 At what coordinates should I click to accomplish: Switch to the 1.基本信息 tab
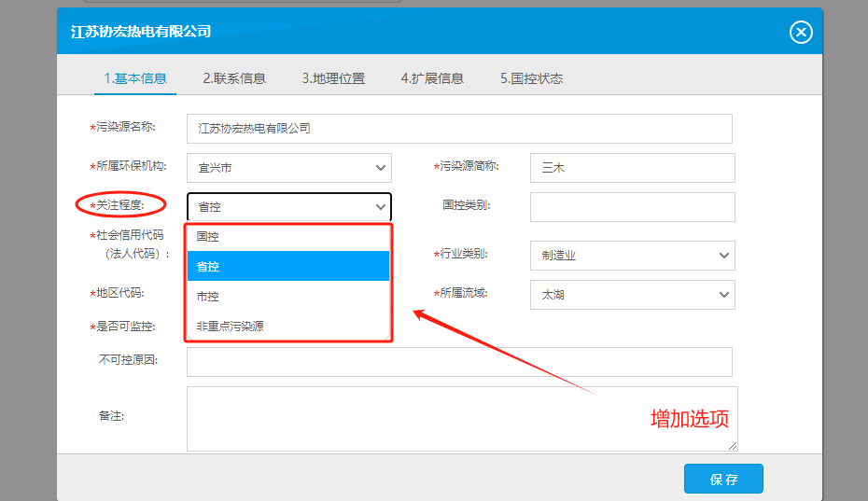135,78
